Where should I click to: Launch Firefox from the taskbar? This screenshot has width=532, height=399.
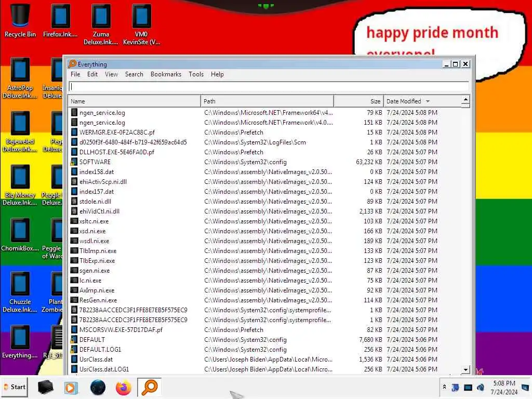124,387
